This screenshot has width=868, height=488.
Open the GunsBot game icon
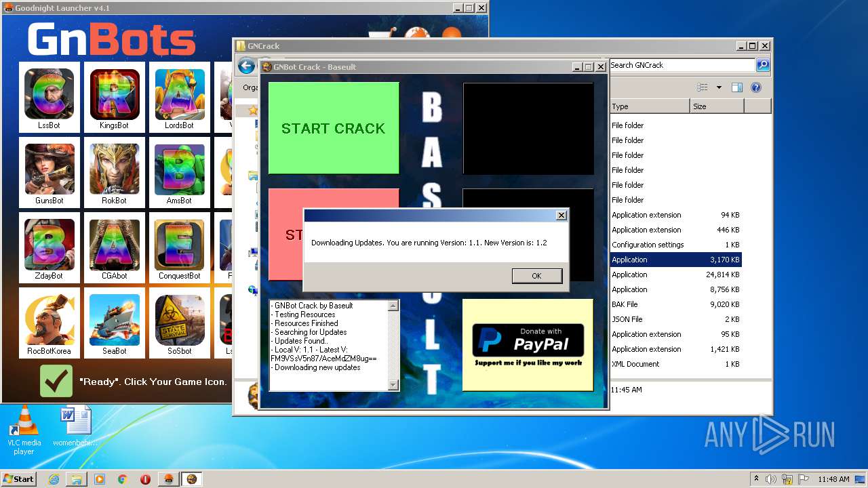[49, 171]
